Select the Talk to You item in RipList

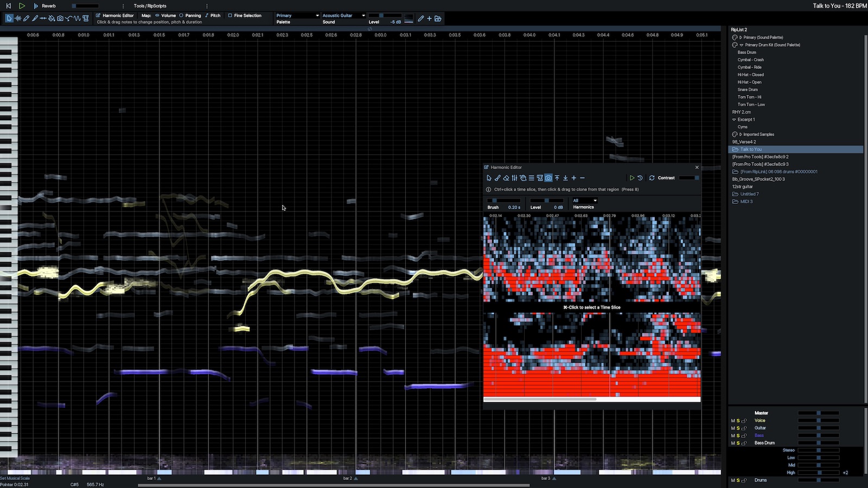coord(750,149)
